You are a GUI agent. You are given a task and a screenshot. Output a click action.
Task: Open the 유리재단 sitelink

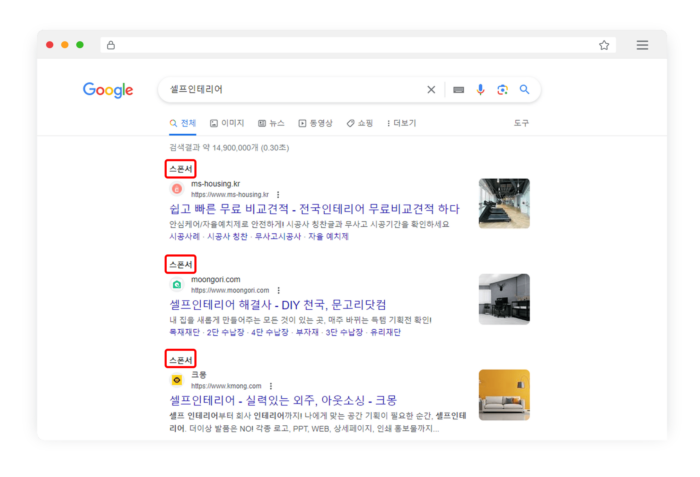(x=385, y=332)
